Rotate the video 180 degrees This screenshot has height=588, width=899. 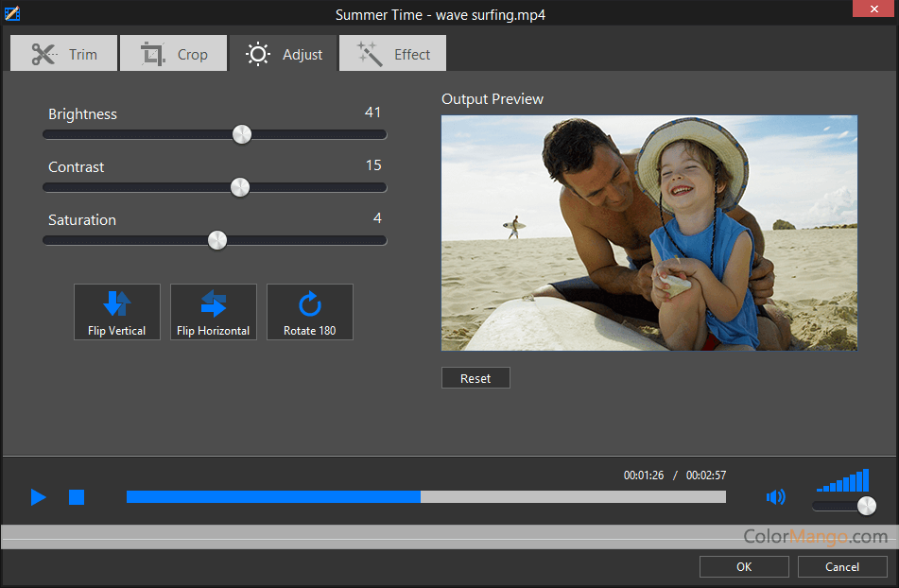(310, 312)
